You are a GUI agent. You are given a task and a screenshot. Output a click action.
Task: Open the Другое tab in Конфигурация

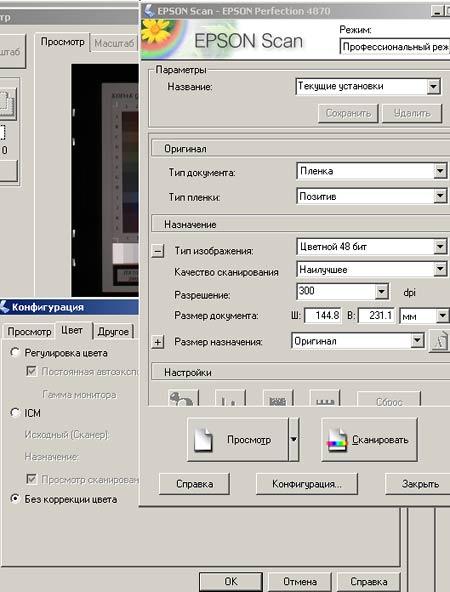113,331
